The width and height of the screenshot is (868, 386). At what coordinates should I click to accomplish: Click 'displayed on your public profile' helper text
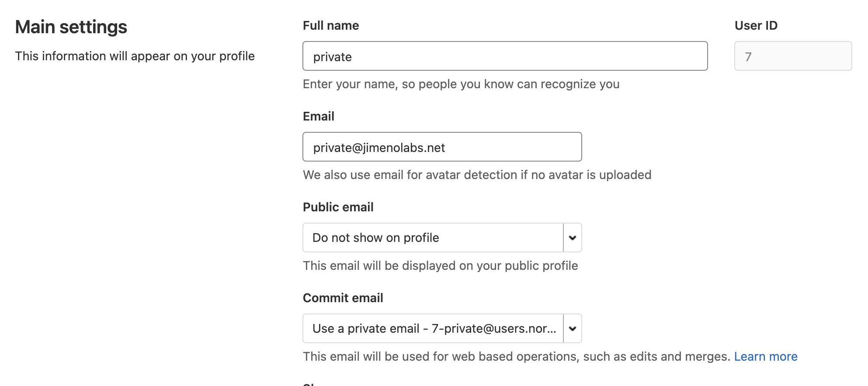[440, 266]
